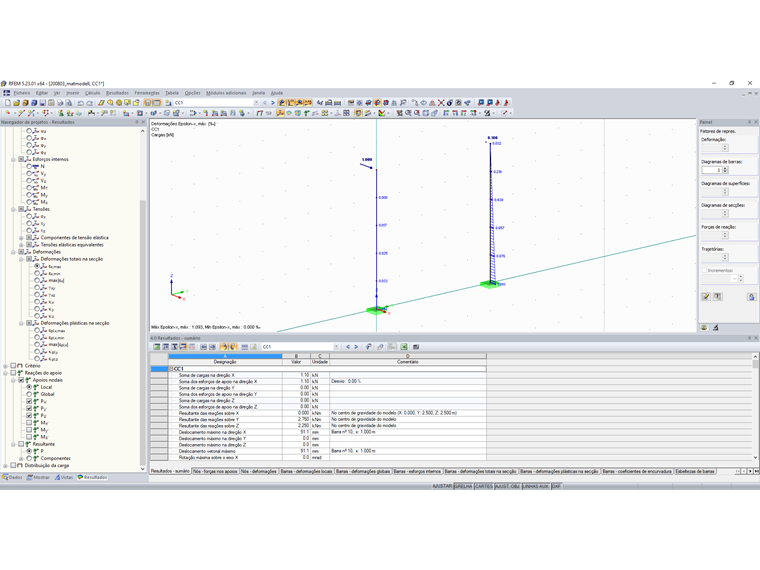Click previous arrow in results table toolbar
760x570 pixels.
[x=348, y=347]
